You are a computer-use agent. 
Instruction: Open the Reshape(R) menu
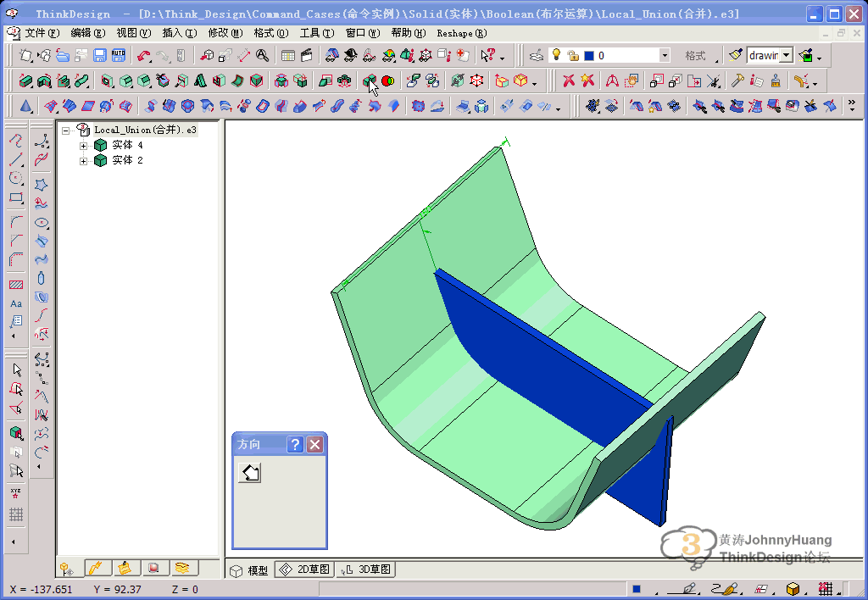462,33
